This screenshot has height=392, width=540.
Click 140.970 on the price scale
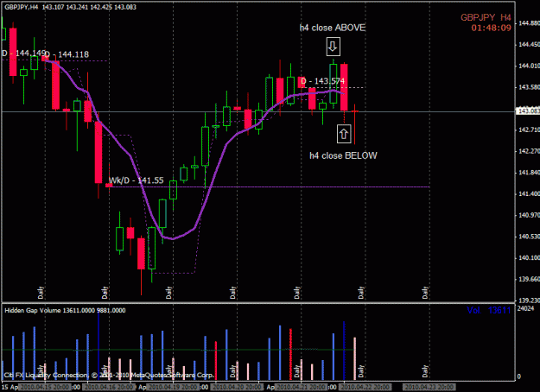click(x=529, y=215)
